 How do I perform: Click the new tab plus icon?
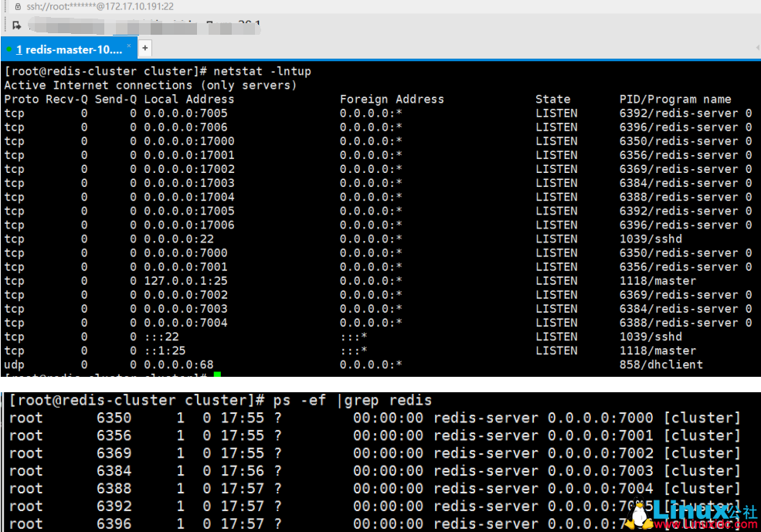coord(145,48)
